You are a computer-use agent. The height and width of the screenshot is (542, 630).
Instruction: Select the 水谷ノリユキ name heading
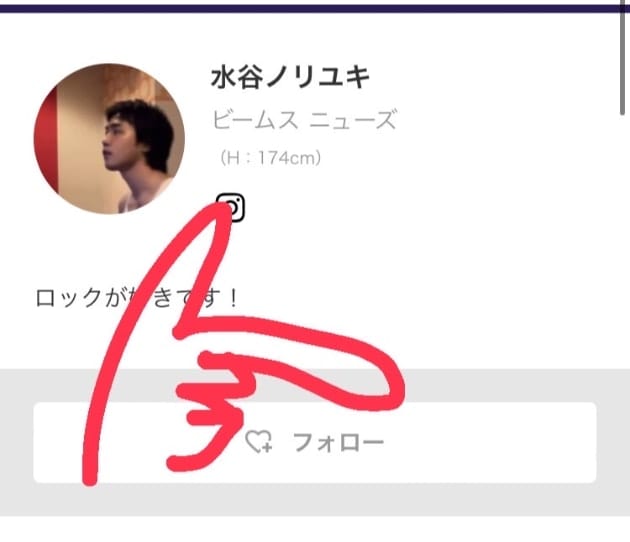click(x=290, y=77)
